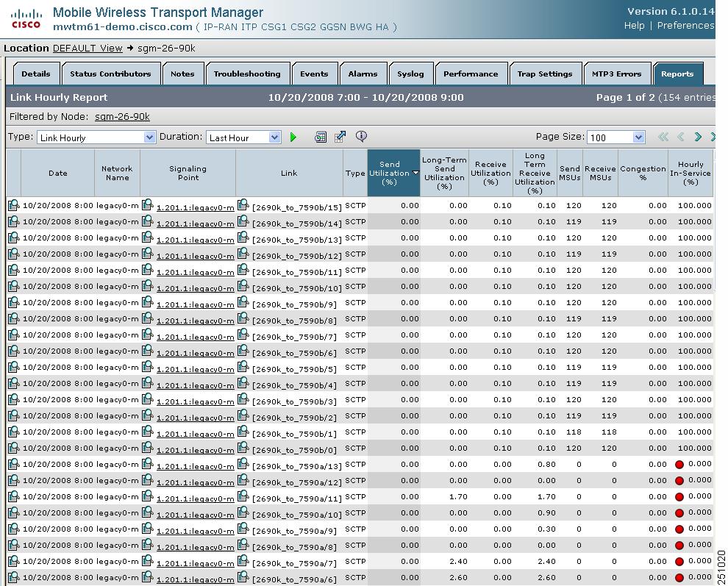Open row icon left of date for 2690k_to_7590b/12
Screen dimensions: 728x586
[x=13, y=254]
